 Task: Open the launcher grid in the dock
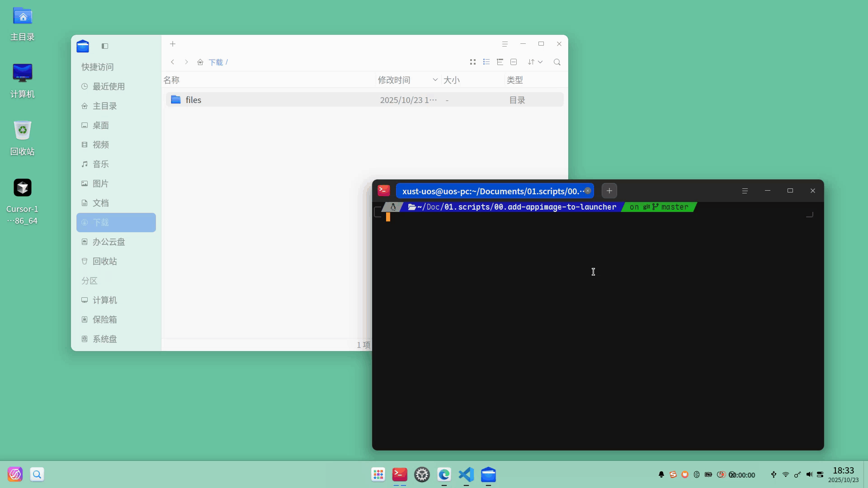click(378, 474)
